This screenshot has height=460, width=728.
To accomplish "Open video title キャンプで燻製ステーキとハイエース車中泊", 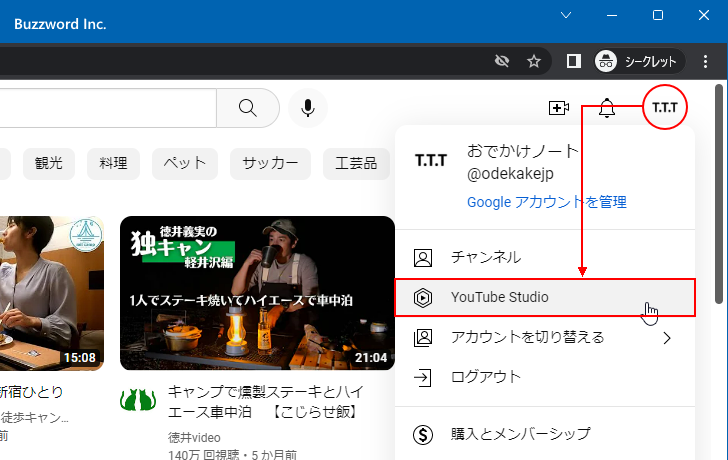I will click(x=265, y=402).
